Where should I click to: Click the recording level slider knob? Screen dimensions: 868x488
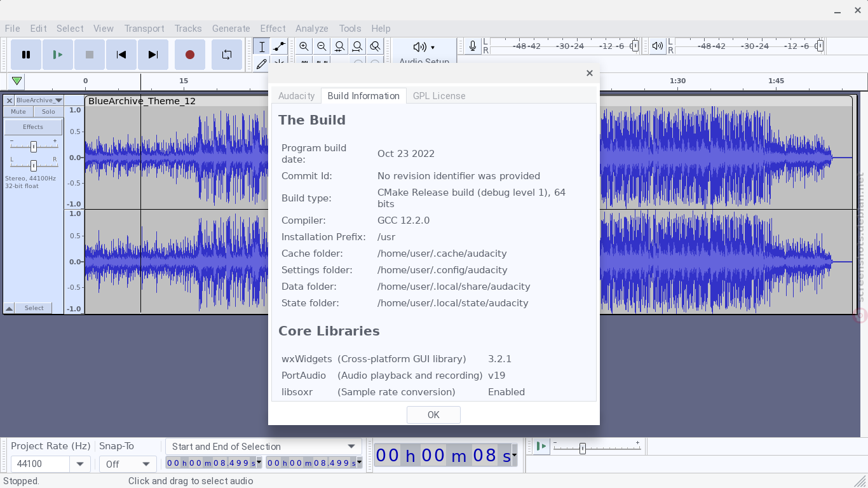(635, 46)
